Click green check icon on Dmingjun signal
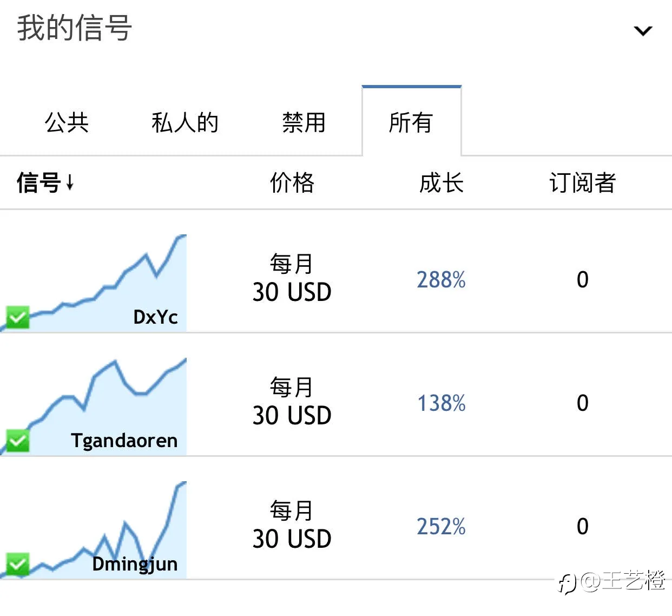The image size is (672, 616). click(x=17, y=564)
